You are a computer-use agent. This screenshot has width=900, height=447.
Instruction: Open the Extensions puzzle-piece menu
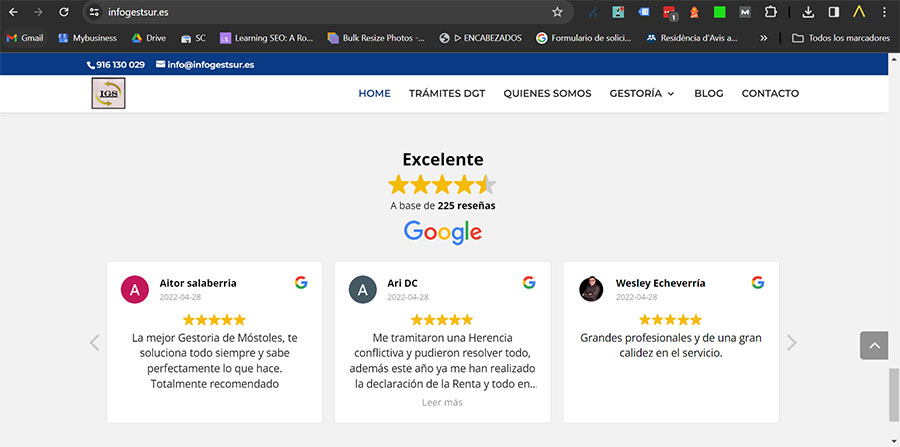pos(770,12)
